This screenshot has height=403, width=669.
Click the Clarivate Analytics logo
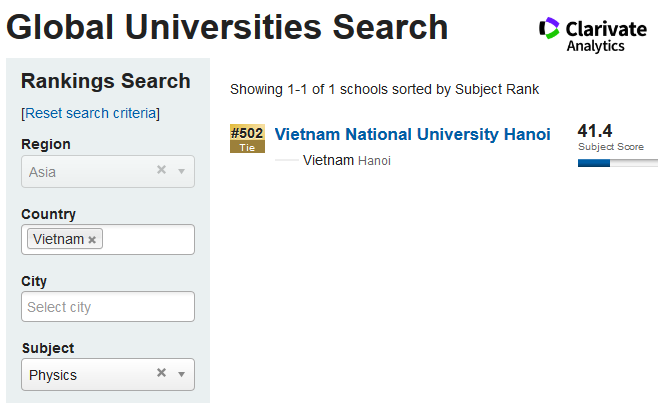[x=592, y=35]
